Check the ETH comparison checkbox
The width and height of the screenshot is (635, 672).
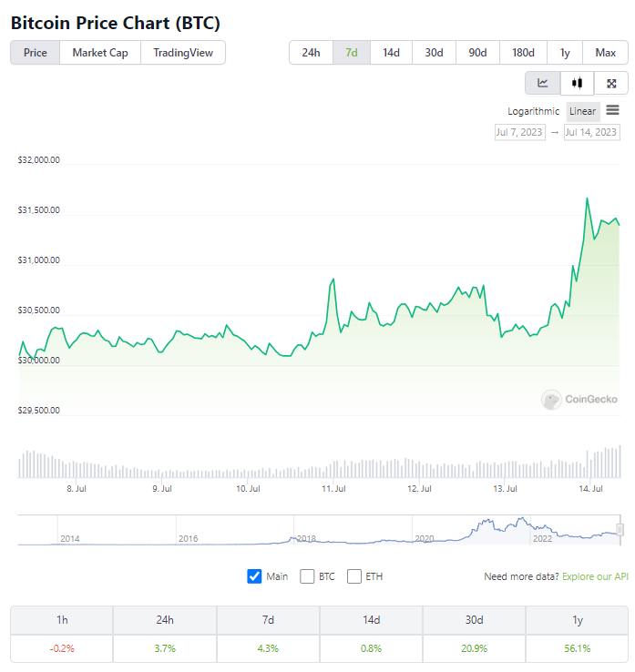[354, 576]
